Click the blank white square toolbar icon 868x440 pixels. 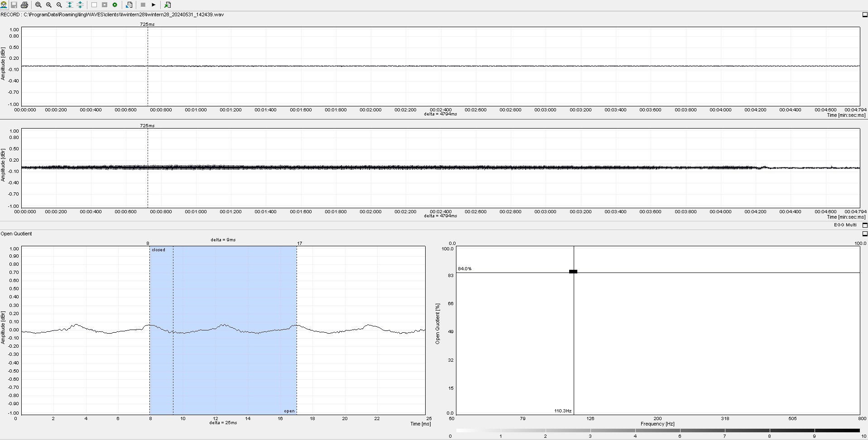(94, 5)
